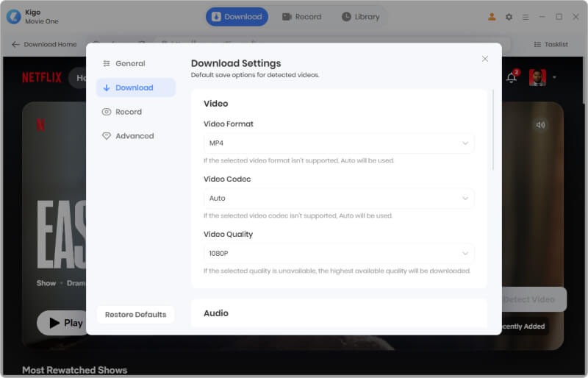
Task: Click the Video section heading
Action: tap(215, 103)
